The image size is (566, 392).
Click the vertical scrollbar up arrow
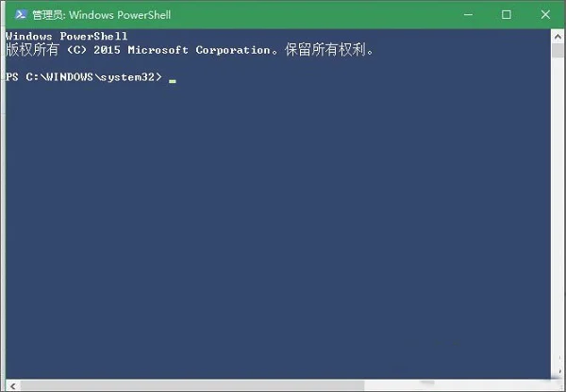tap(558, 37)
